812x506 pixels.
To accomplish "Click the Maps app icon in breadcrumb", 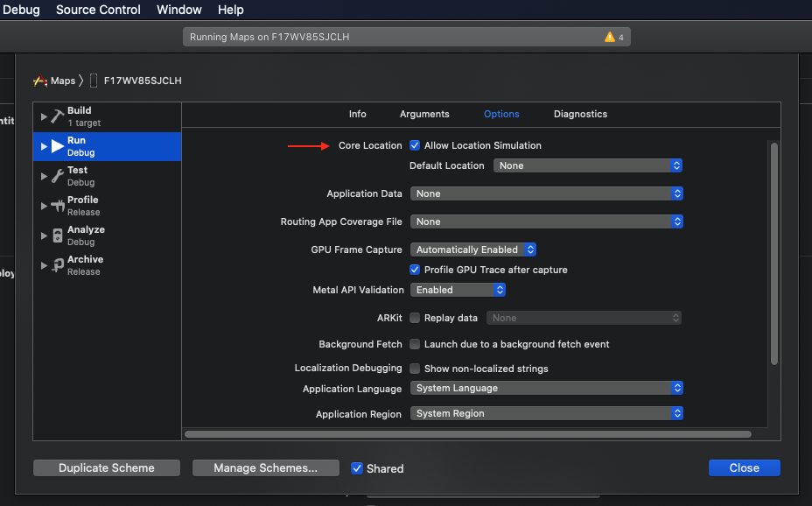I will pos(40,81).
